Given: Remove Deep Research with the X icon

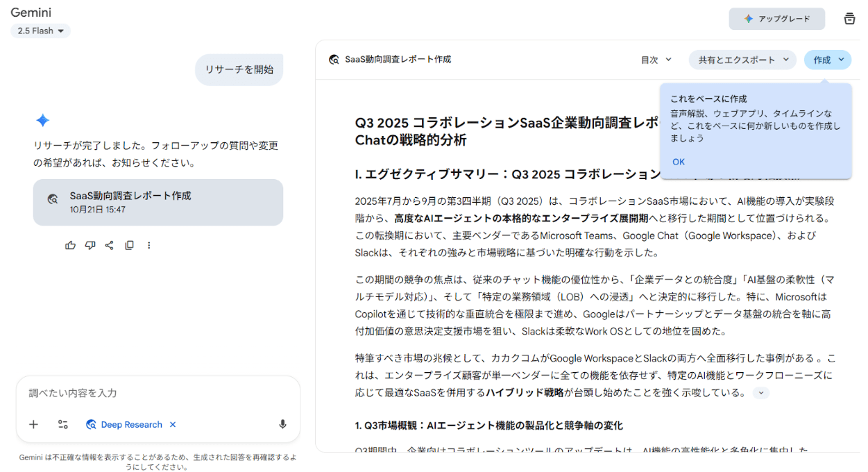Looking at the screenshot, I should (173, 424).
